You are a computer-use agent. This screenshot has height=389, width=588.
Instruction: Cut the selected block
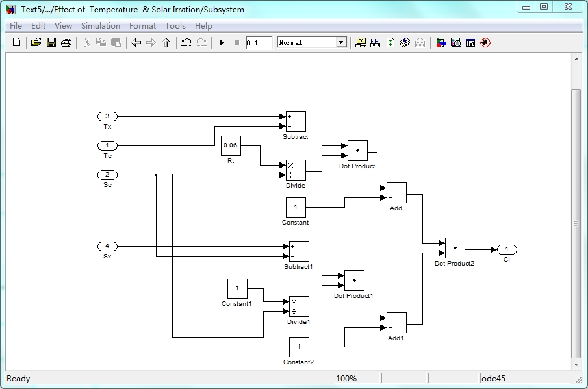85,42
